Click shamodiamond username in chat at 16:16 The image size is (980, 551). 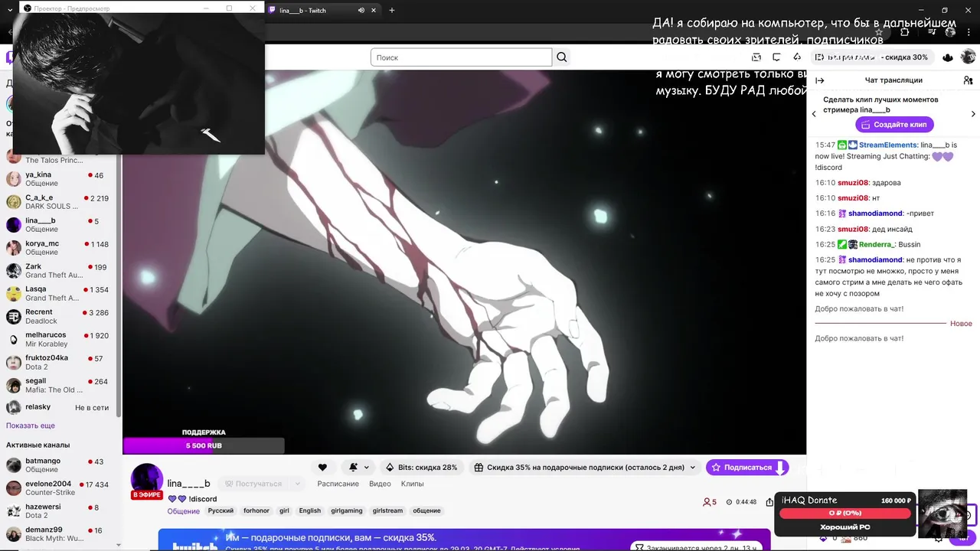coord(875,214)
